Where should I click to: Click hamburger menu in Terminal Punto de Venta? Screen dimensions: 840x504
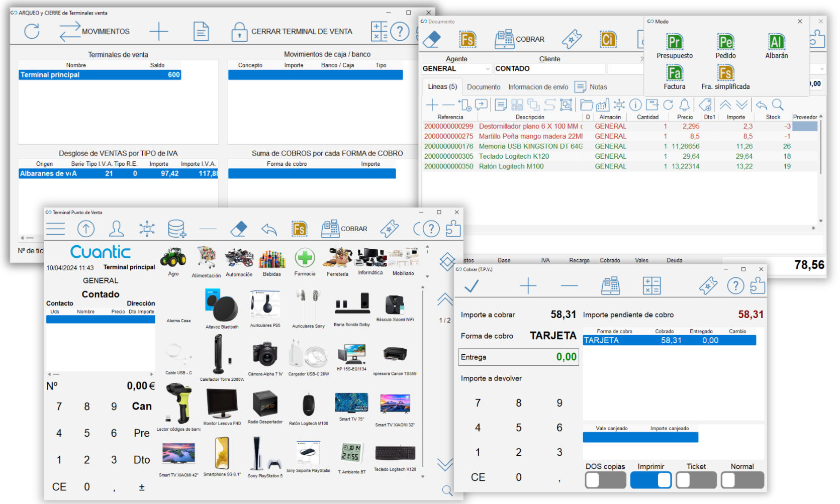(x=55, y=229)
